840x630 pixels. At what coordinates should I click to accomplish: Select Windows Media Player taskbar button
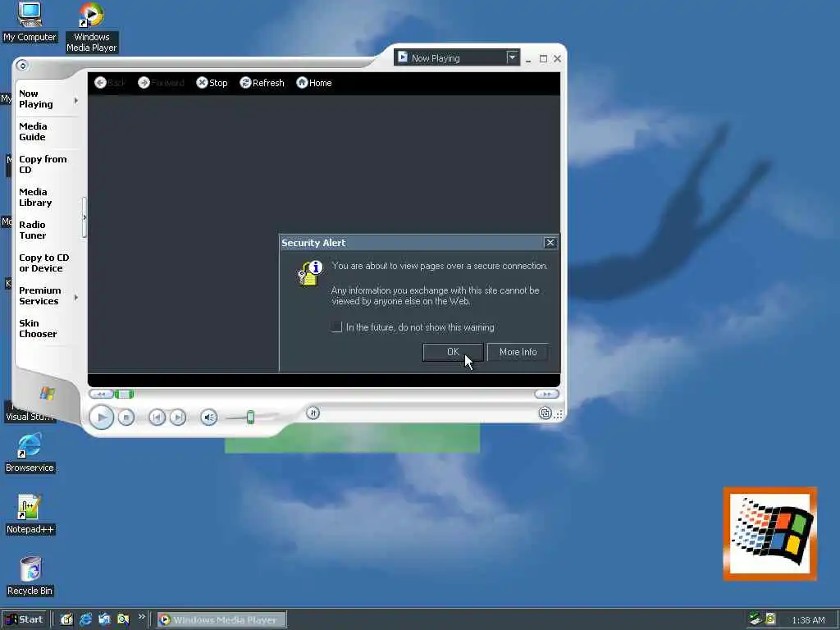[x=221, y=620]
